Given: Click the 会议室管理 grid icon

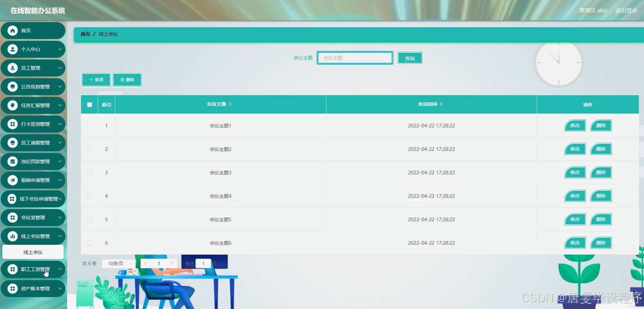Looking at the screenshot, I should coord(13,218).
